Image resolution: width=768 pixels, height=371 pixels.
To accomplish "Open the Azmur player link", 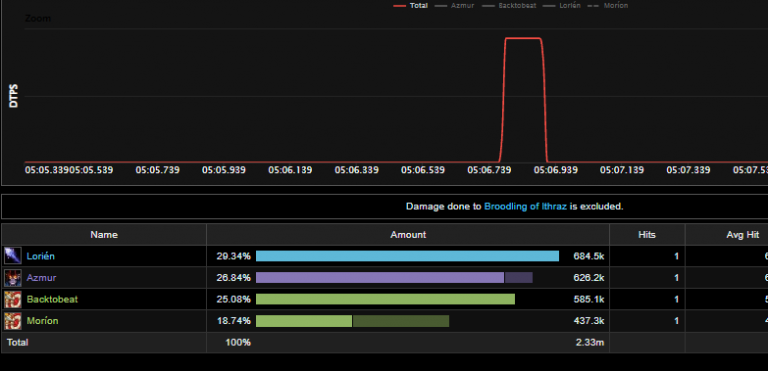I will tap(41, 277).
